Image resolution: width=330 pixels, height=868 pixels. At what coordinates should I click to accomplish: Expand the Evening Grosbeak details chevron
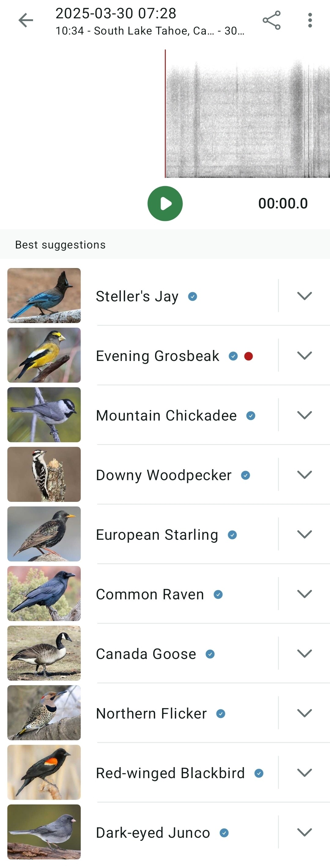coord(304,355)
